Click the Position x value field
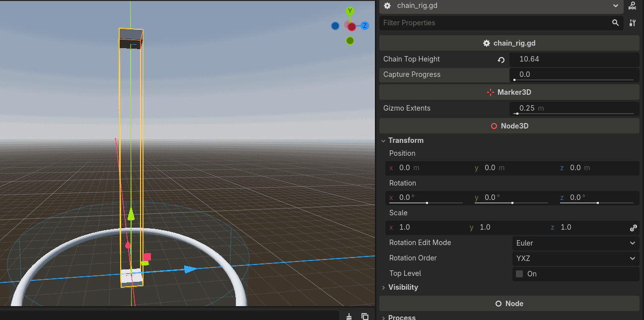Viewport: 644px width, 320px height. tap(427, 168)
